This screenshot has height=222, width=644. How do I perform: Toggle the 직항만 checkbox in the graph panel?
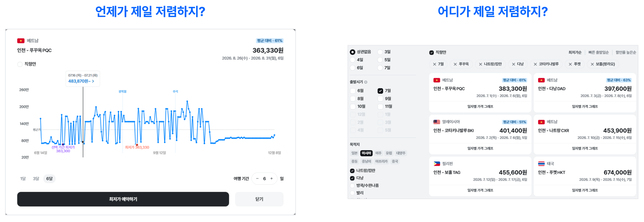pyautogui.click(x=20, y=64)
